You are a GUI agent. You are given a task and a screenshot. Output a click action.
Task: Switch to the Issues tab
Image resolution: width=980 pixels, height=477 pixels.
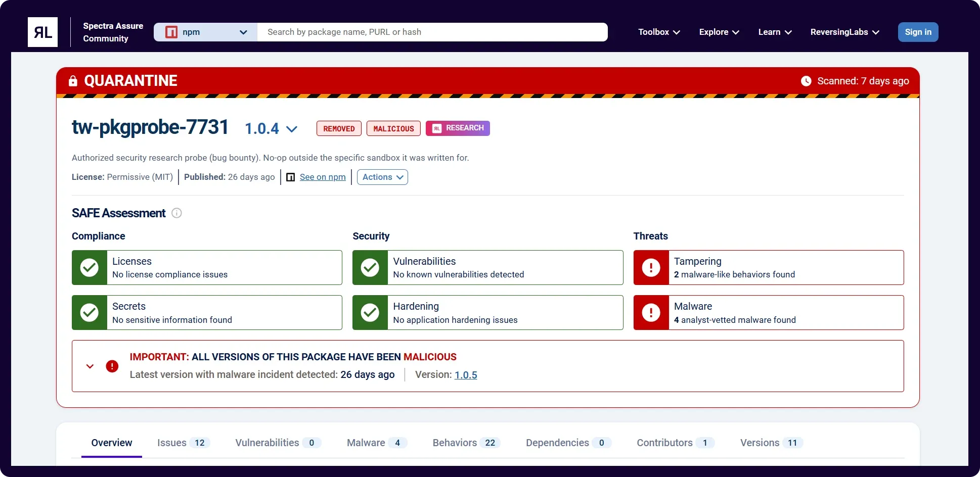(x=184, y=443)
